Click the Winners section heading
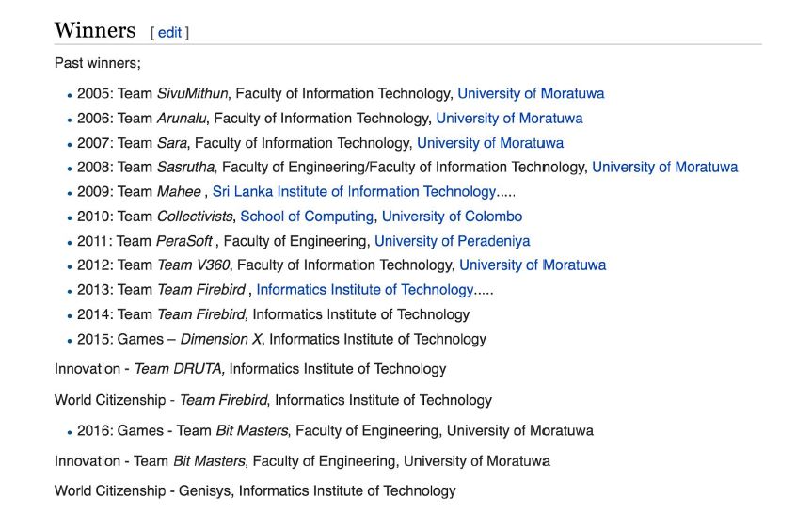Viewport: 812px width, 530px height. point(95,30)
